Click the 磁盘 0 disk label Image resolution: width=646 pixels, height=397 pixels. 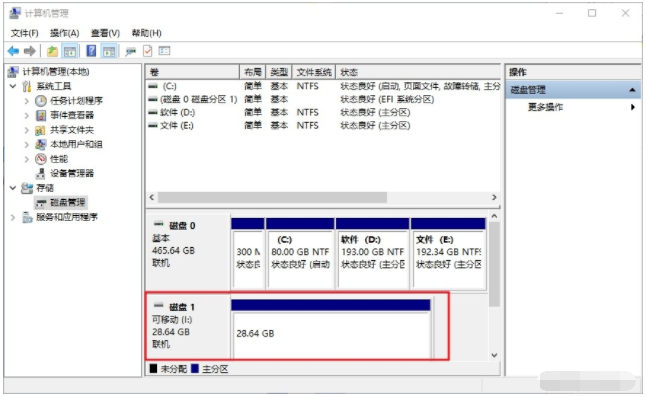pyautogui.click(x=183, y=226)
